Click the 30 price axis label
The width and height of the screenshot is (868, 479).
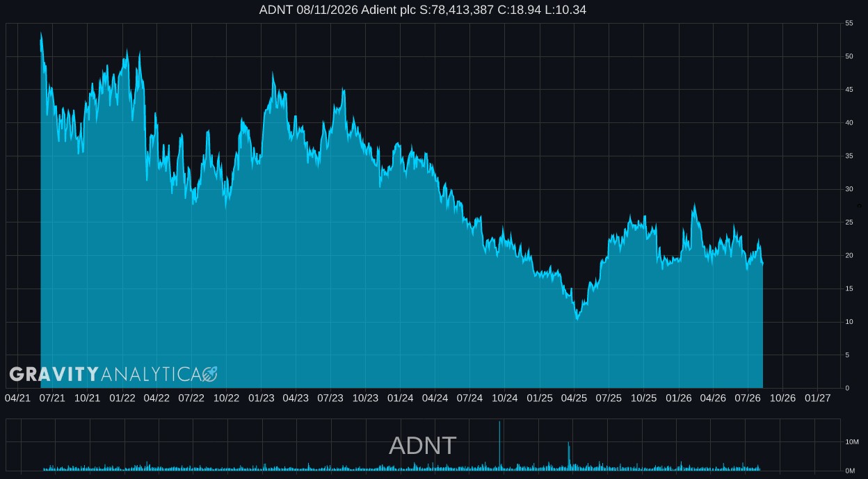pyautogui.click(x=849, y=189)
